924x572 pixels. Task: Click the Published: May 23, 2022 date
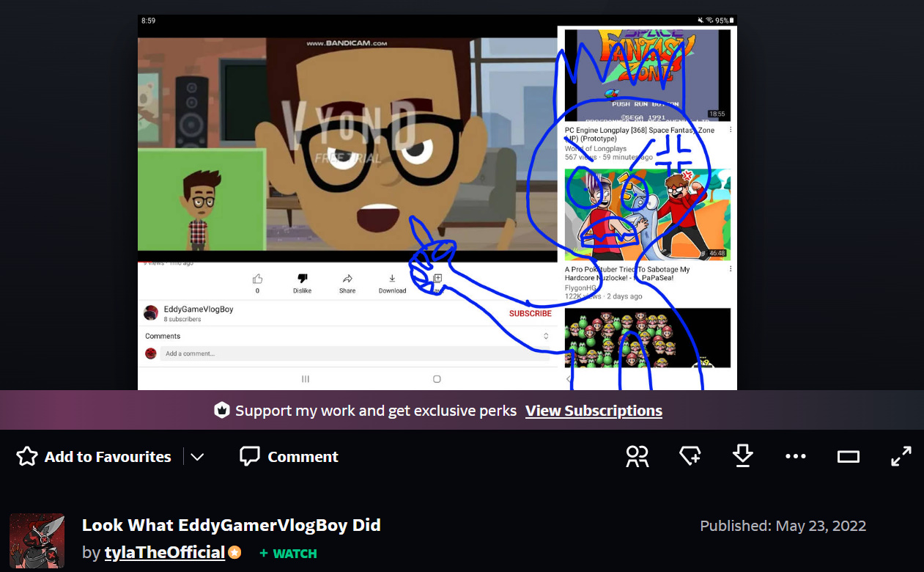(783, 526)
